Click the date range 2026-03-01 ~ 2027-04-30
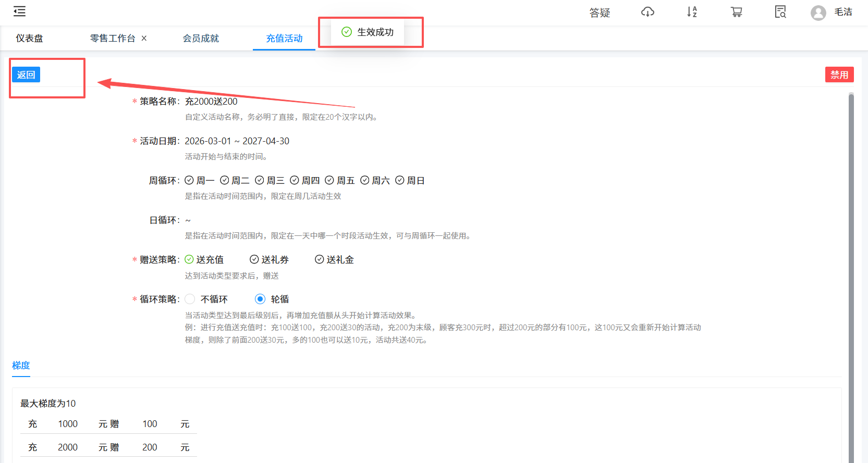The height and width of the screenshot is (463, 868). coord(237,141)
